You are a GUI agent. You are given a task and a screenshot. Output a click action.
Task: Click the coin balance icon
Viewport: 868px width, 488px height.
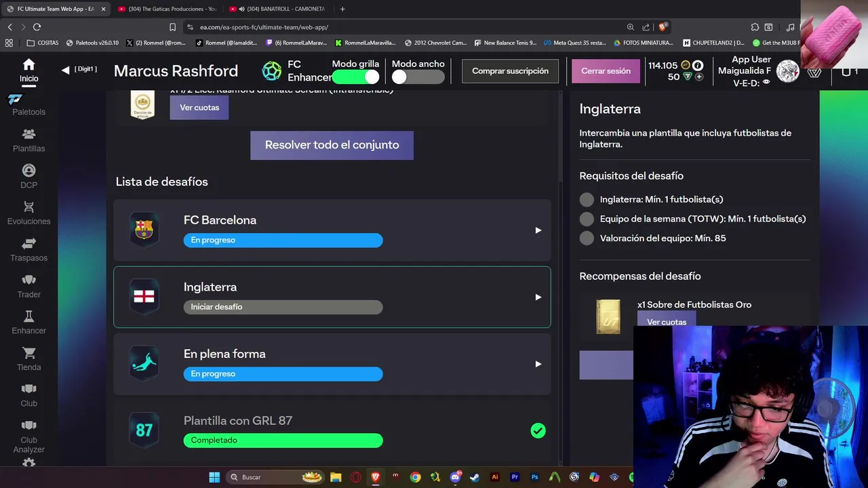click(x=686, y=66)
